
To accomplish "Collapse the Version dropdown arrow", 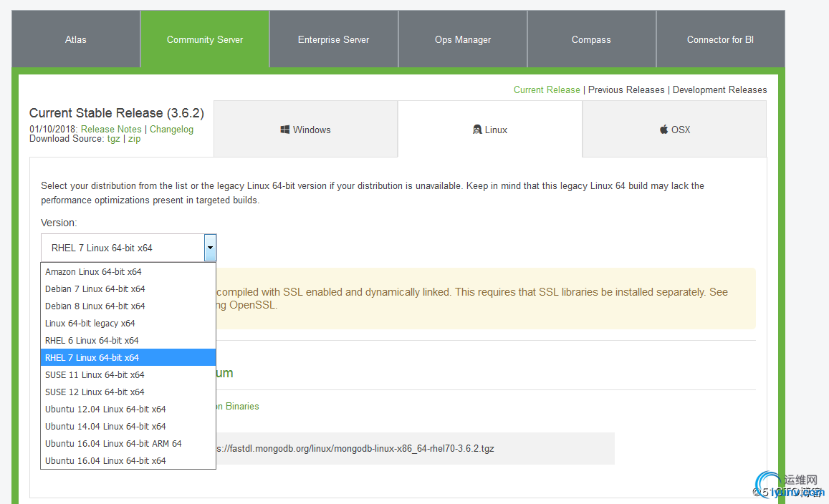I will (x=210, y=248).
